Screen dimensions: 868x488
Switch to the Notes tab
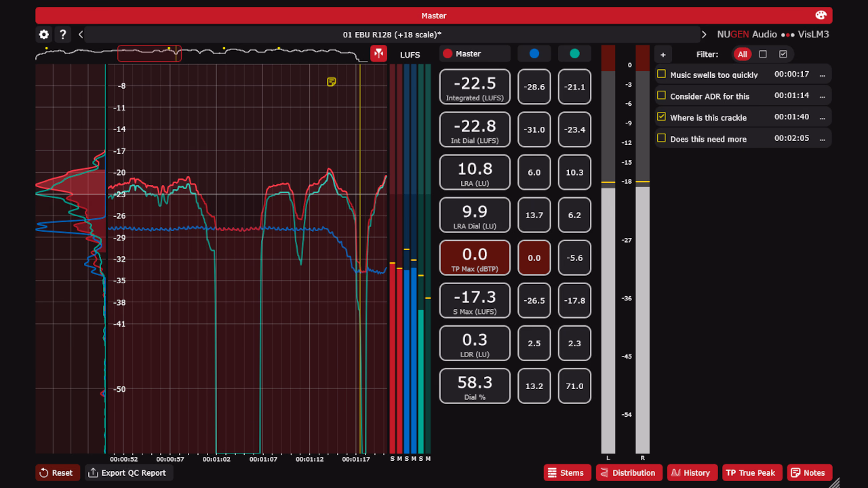pos(809,473)
